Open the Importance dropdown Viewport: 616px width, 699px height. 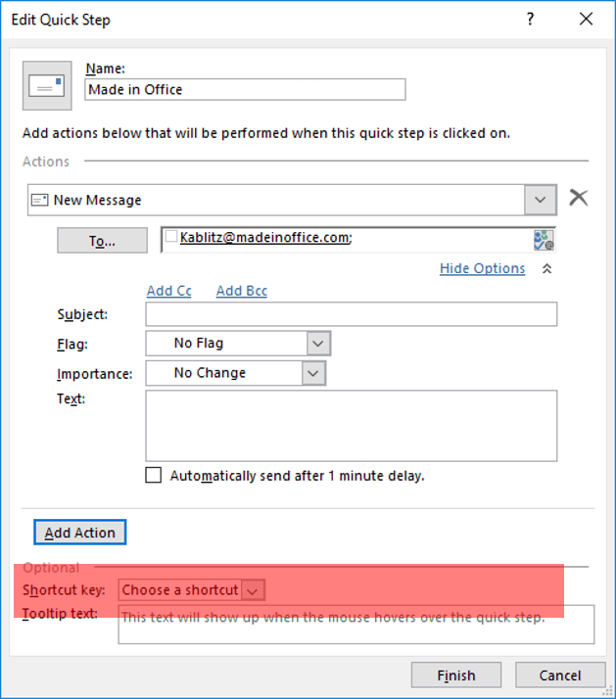pyautogui.click(x=312, y=373)
